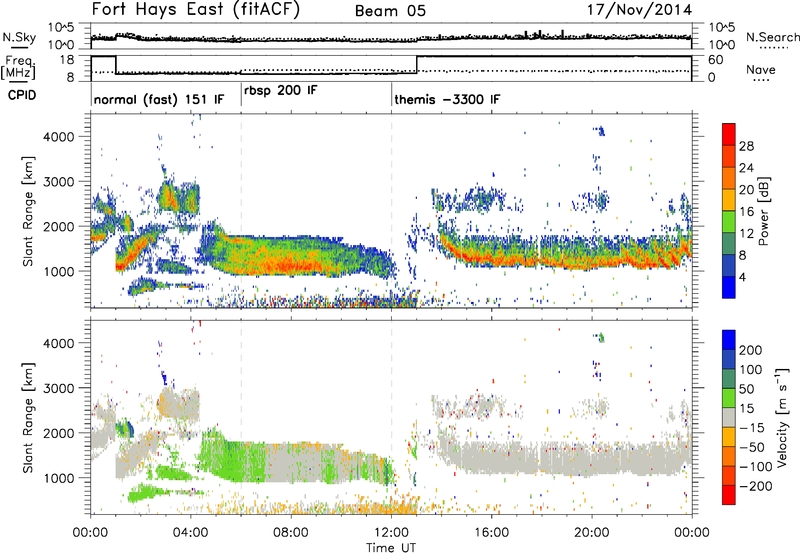The width and height of the screenshot is (800, 554).
Task: Click 'rbsp 200 IF' CPID text
Action: click(281, 91)
